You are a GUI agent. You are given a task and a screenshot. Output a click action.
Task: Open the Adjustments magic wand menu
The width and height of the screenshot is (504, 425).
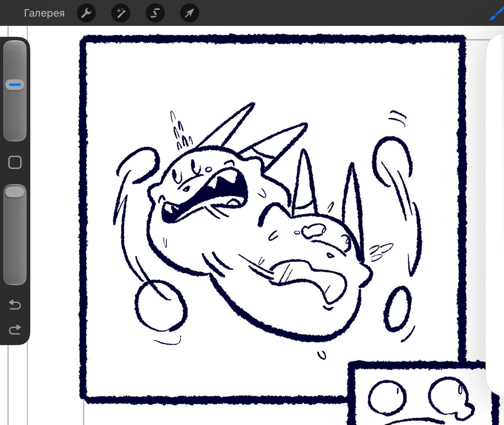click(x=121, y=13)
